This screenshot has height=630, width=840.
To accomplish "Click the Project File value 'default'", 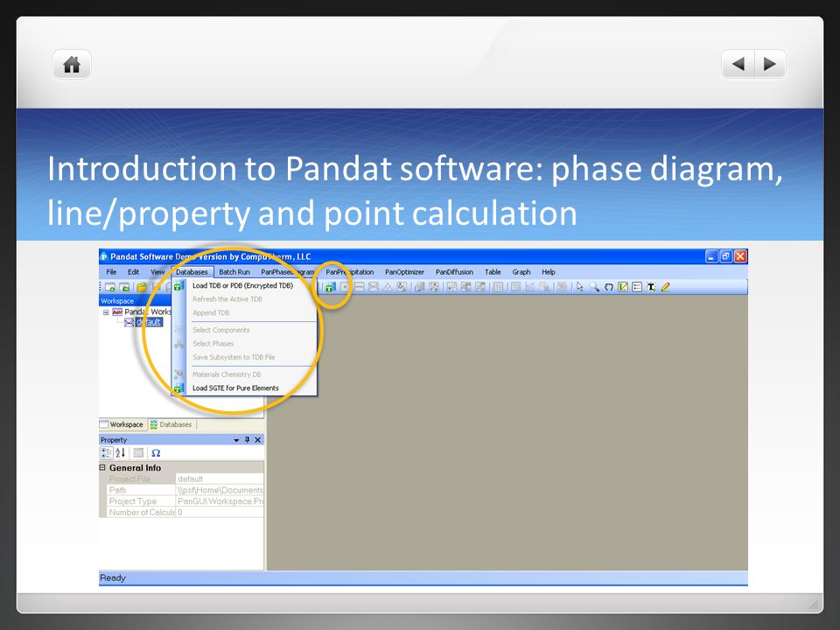I will tap(220, 479).
